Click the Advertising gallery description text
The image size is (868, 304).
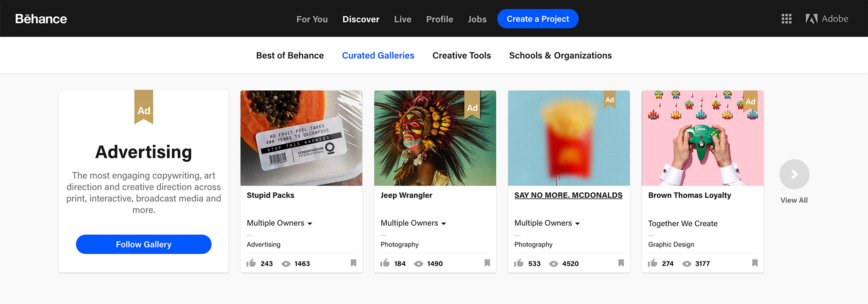(144, 193)
